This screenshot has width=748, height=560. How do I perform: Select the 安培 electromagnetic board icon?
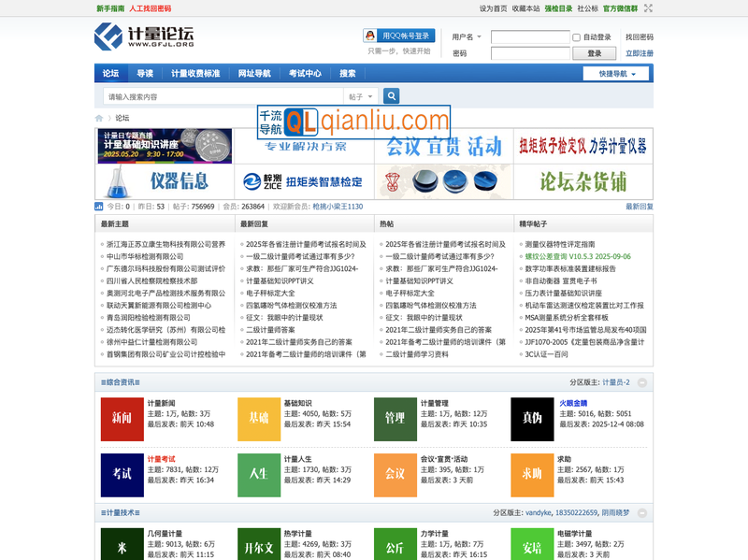[x=533, y=547]
